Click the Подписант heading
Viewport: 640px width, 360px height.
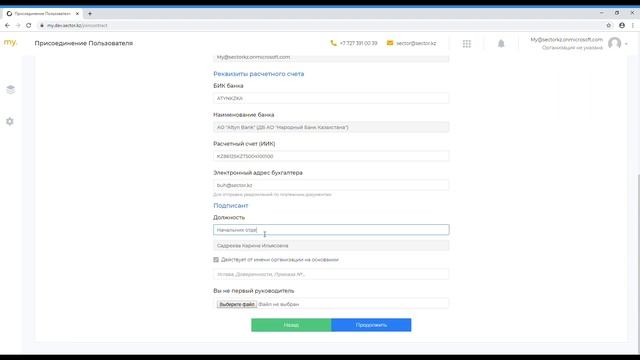tap(231, 206)
